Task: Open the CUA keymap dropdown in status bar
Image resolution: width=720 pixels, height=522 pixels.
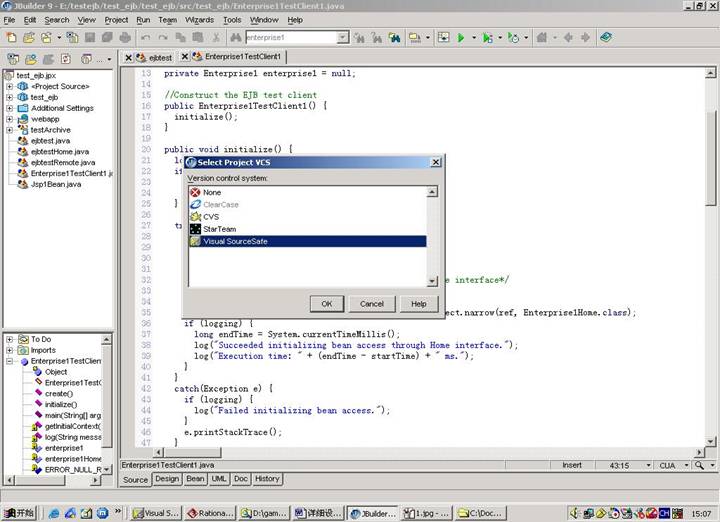Action: 686,465
